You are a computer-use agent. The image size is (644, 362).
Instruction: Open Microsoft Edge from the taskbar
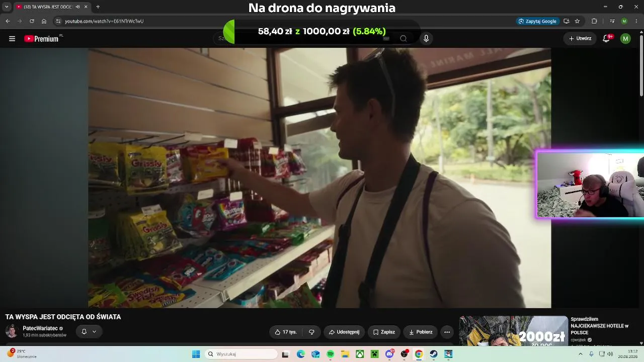point(301,354)
